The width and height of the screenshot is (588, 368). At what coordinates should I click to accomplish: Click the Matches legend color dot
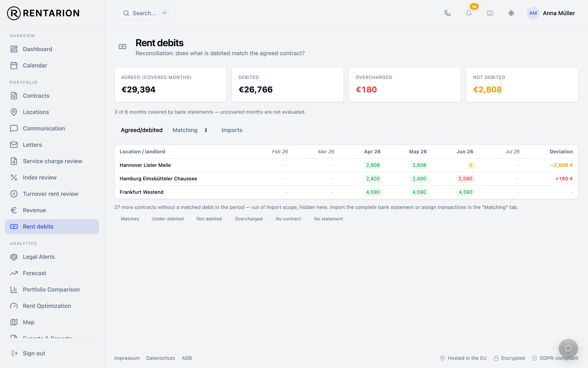point(116,219)
